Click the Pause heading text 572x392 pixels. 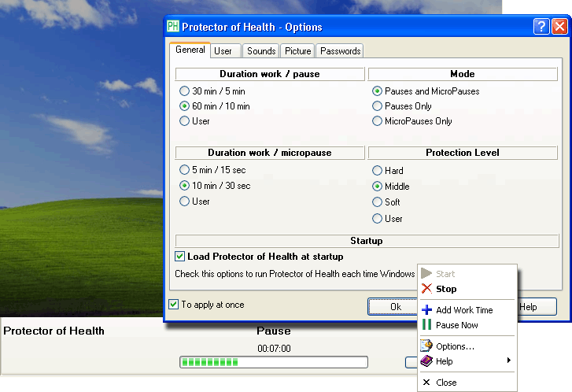(x=274, y=331)
